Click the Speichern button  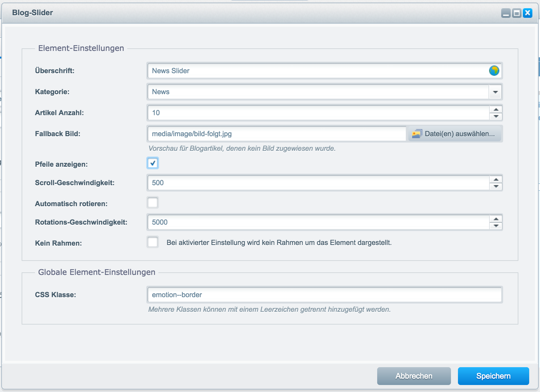[493, 376]
